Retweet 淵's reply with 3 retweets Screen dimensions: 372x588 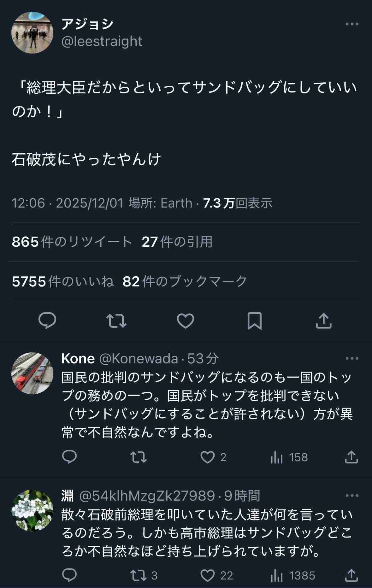point(139,575)
